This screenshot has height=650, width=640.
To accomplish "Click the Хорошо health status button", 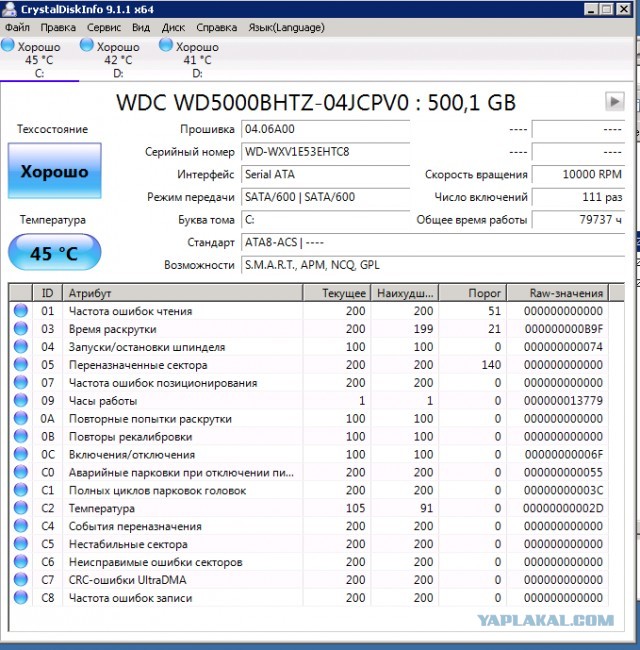I will 55,171.
